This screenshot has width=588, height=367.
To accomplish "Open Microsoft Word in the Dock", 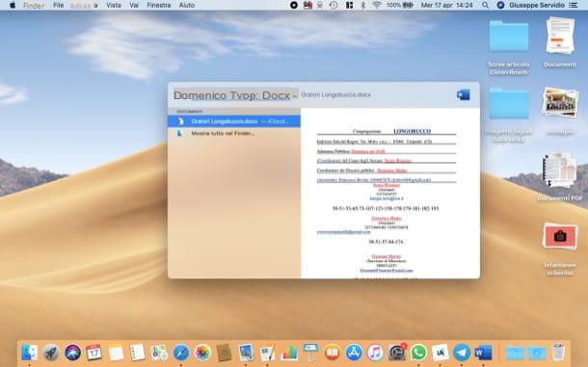I will pyautogui.click(x=483, y=353).
